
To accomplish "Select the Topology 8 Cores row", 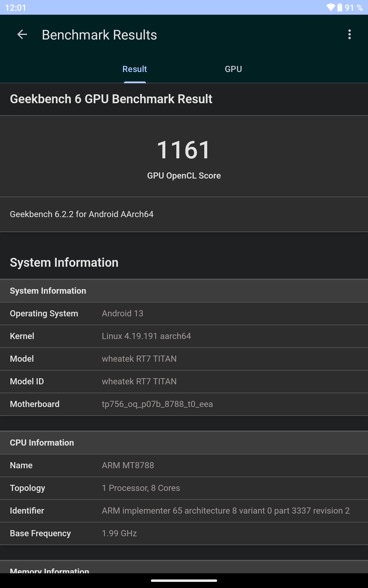I will pos(184,488).
